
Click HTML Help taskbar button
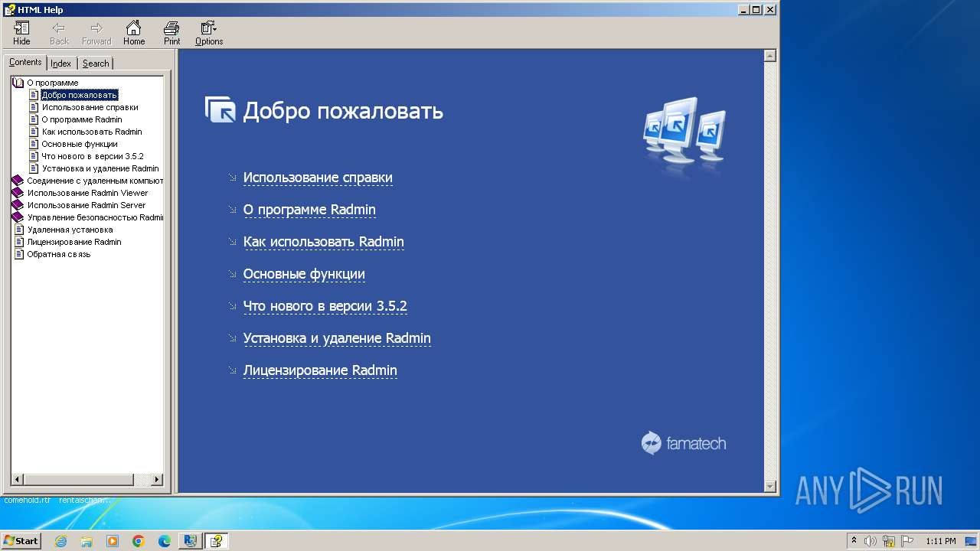(x=217, y=541)
